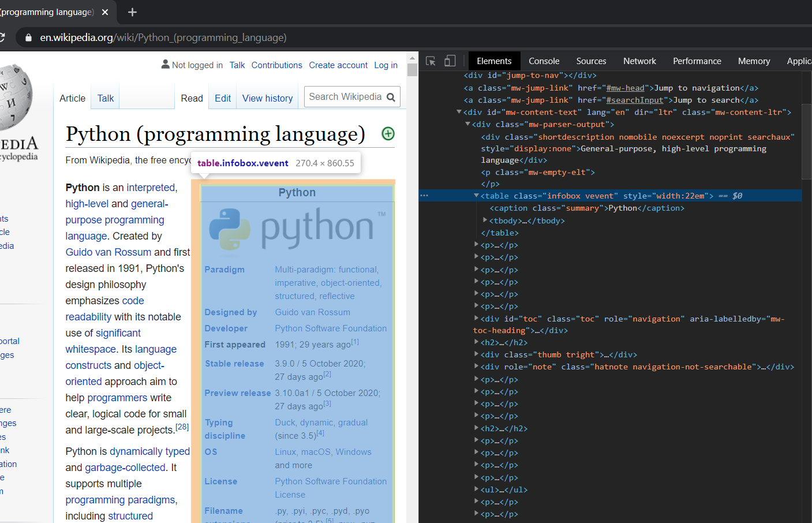Screen dimensions: 812x523
Task: Open the Network tab in DevTools
Action: (x=639, y=61)
